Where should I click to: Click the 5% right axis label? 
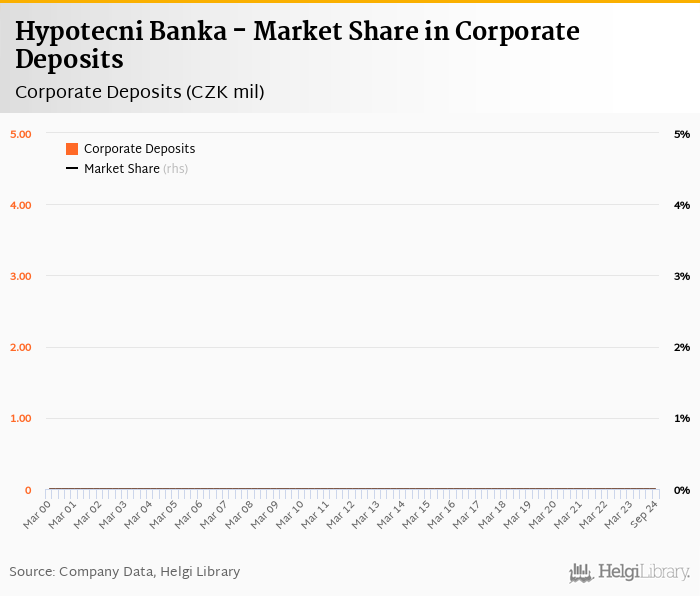[x=682, y=134]
